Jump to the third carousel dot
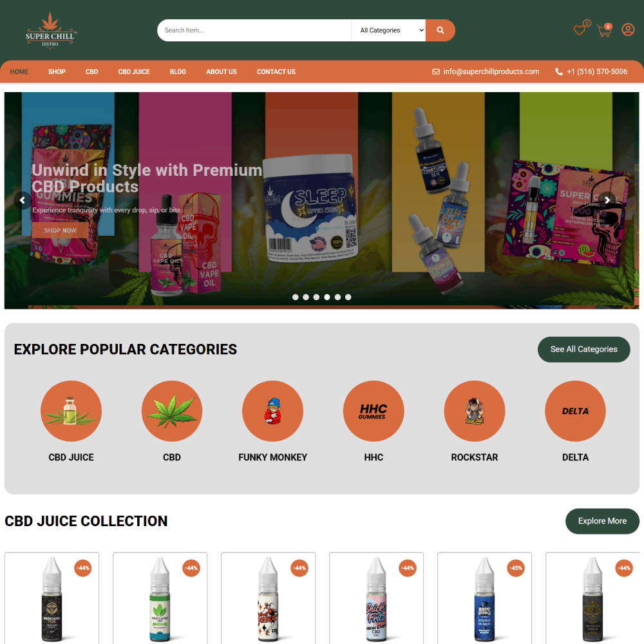The image size is (644, 644). (316, 297)
